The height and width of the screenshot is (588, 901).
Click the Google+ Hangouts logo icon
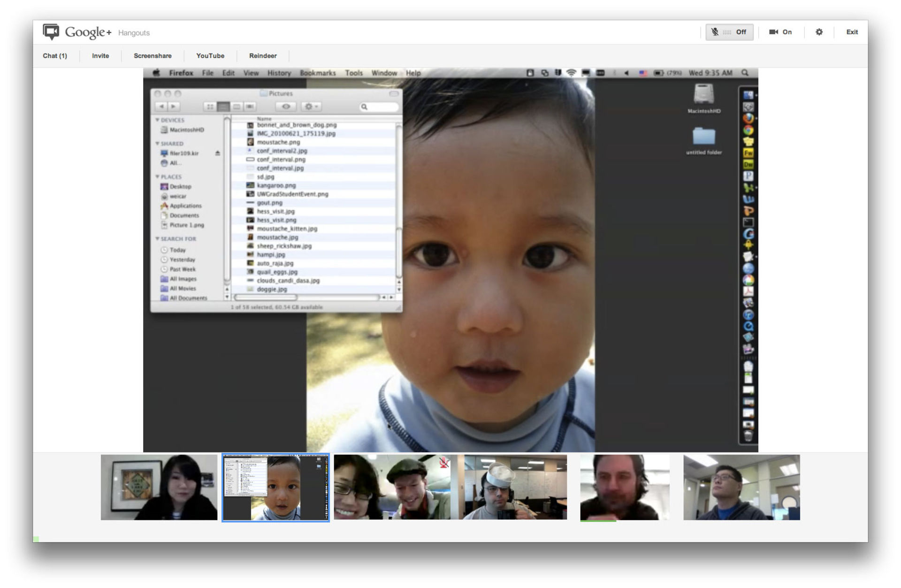(51, 32)
